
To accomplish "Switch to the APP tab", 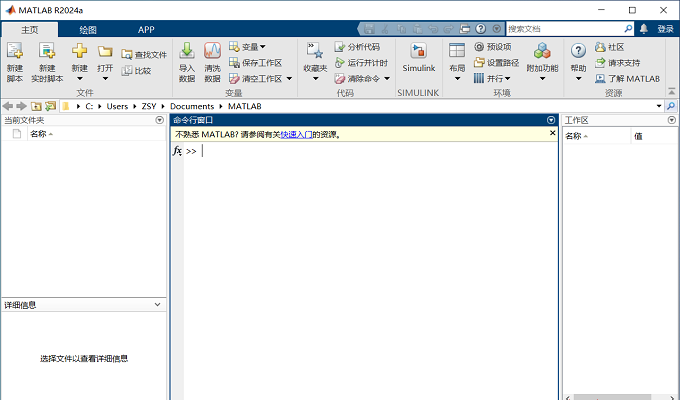I will pos(146,30).
